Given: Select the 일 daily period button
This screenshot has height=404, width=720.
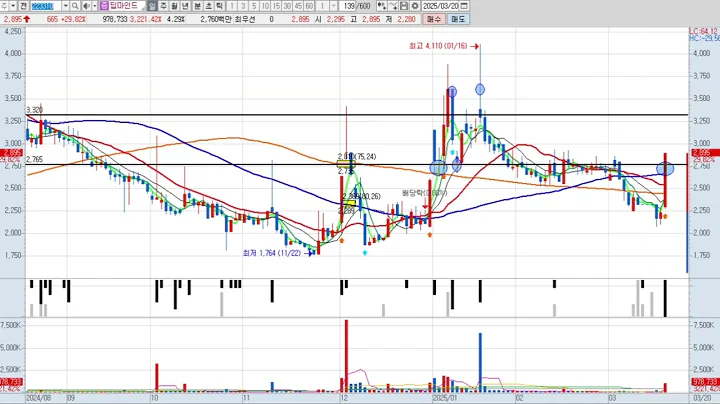Looking at the screenshot, I should coord(152,6).
